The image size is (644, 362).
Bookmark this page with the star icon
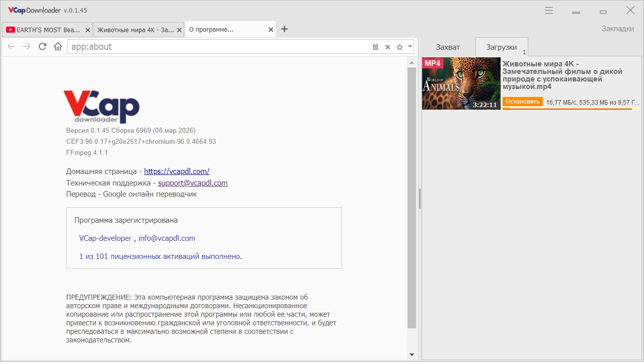(x=399, y=47)
